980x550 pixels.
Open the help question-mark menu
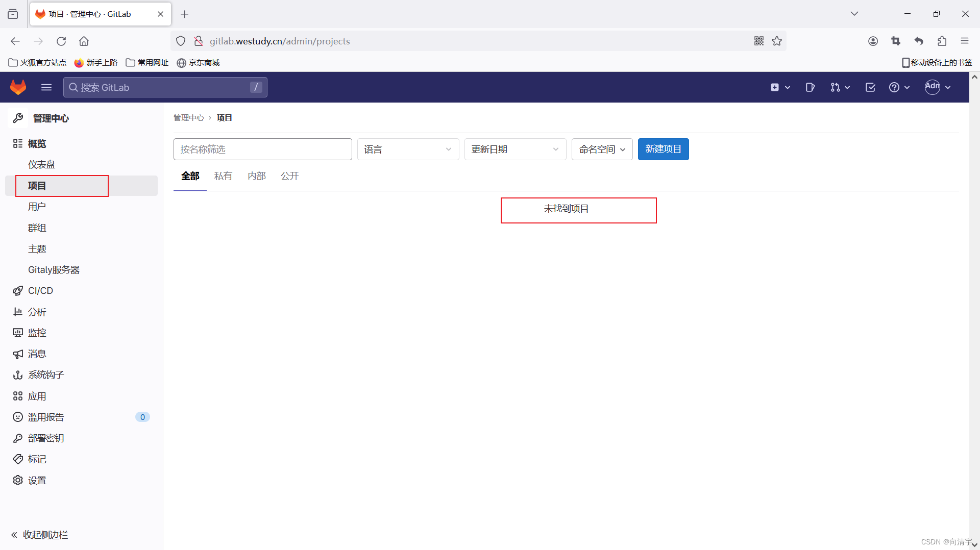point(899,87)
